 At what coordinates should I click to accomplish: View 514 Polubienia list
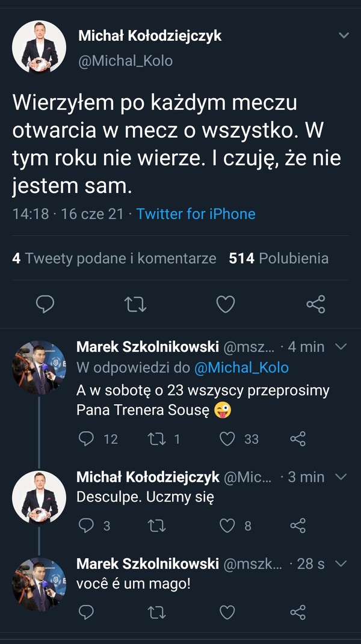pyautogui.click(x=279, y=259)
